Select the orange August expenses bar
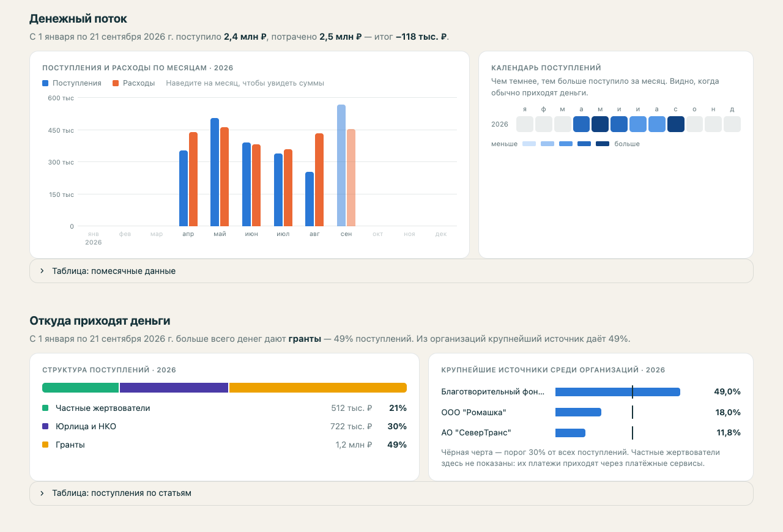 319,180
